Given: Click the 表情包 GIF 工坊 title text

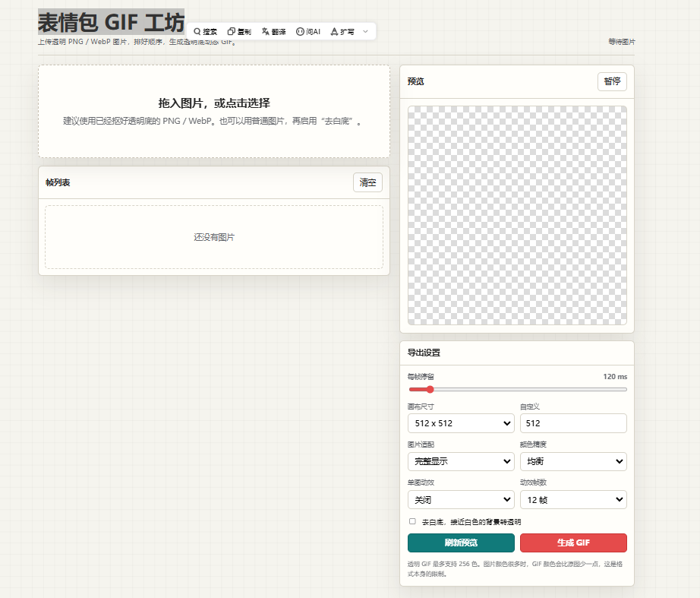Looking at the screenshot, I should pyautogui.click(x=111, y=22).
